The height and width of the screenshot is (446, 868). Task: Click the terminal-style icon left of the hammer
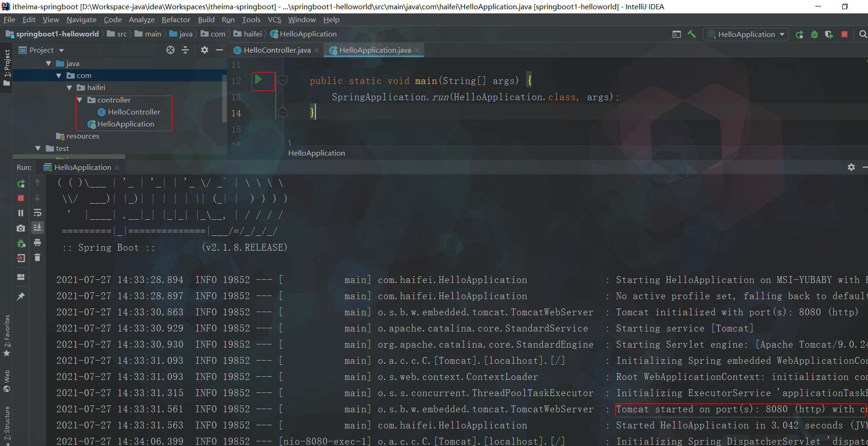[677, 34]
